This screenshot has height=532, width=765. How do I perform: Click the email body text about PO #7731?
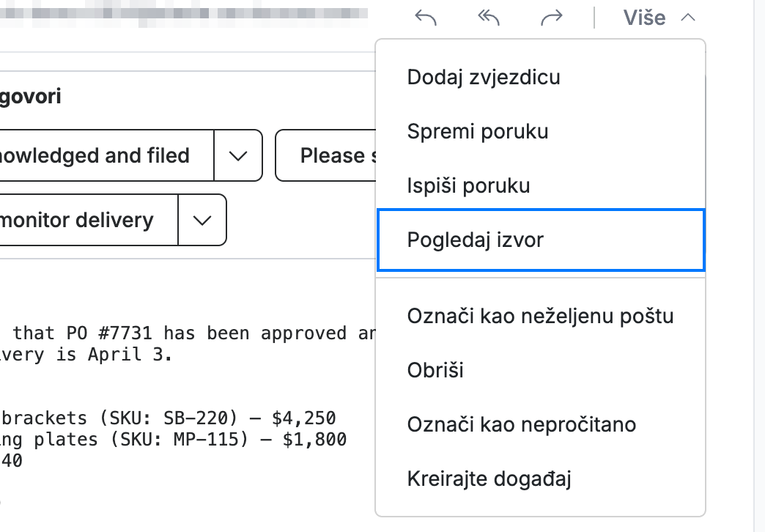click(188, 344)
